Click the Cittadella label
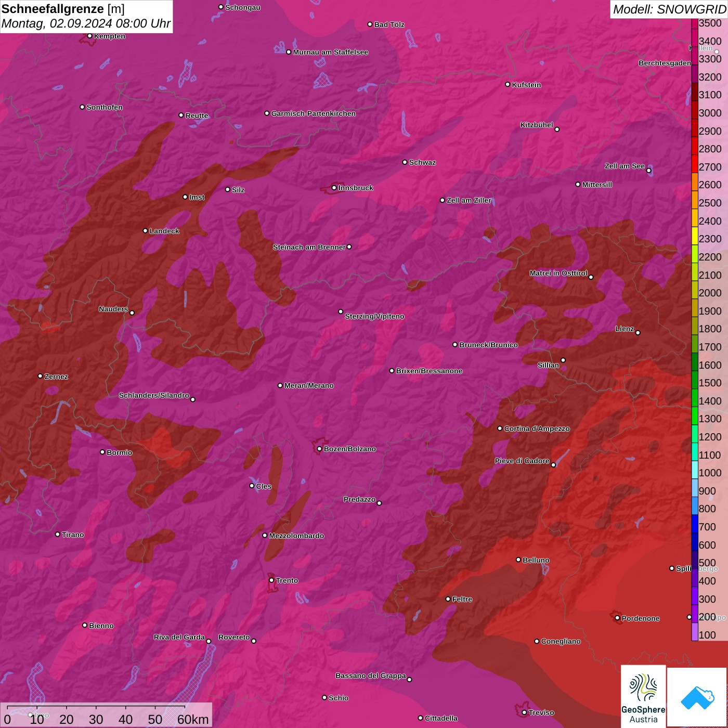Image resolution: width=728 pixels, height=728 pixels. (x=441, y=718)
